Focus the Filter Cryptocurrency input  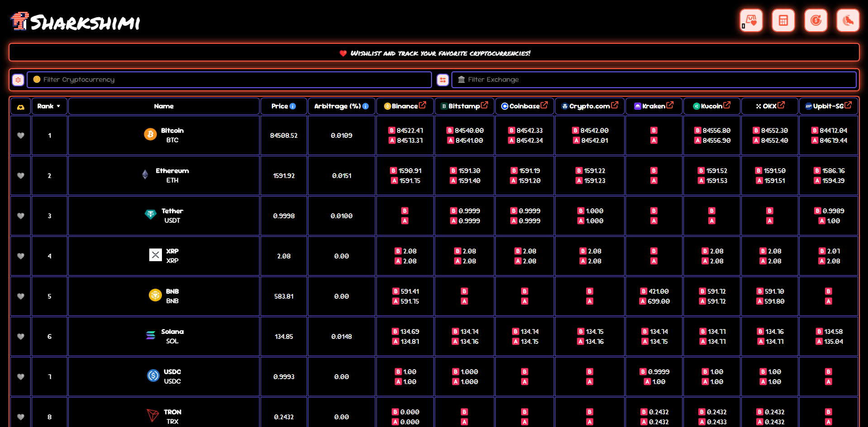coord(229,80)
